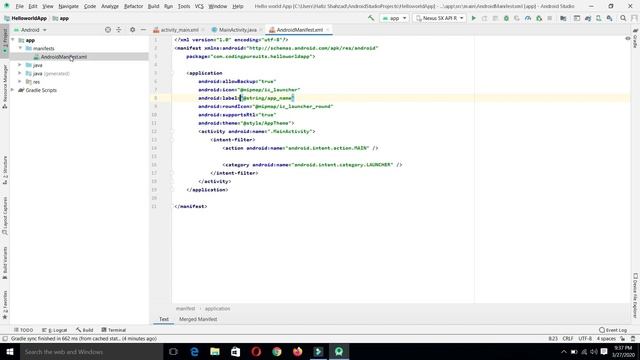Screen dimensions: 640x360
Task: Open the Nexus 5X API R device dropdown
Action: pyautogui.click(x=439, y=18)
